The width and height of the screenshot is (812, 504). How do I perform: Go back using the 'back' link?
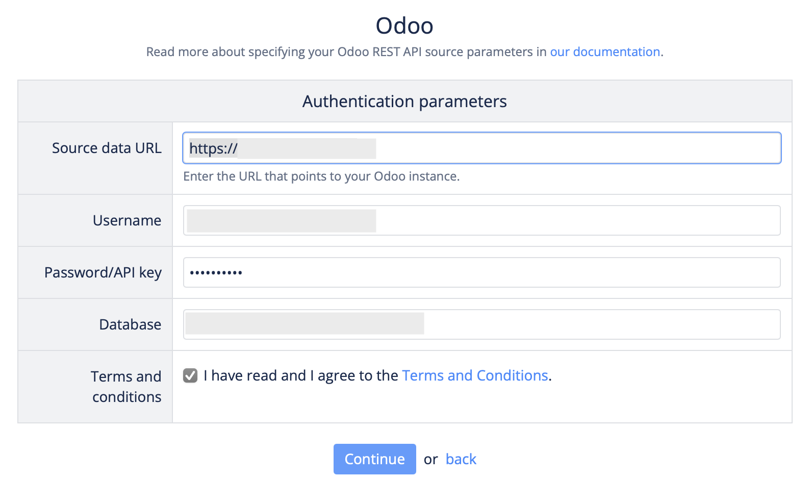[x=461, y=460]
